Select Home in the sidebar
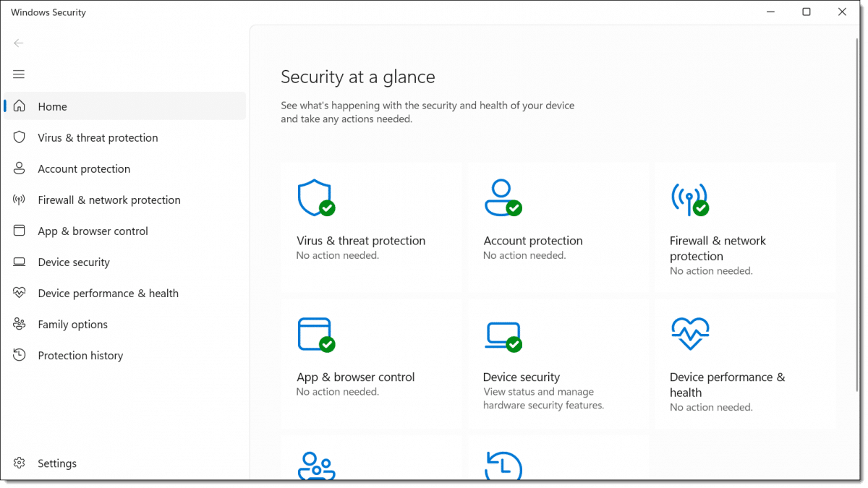The height and width of the screenshot is (488, 868). point(124,106)
